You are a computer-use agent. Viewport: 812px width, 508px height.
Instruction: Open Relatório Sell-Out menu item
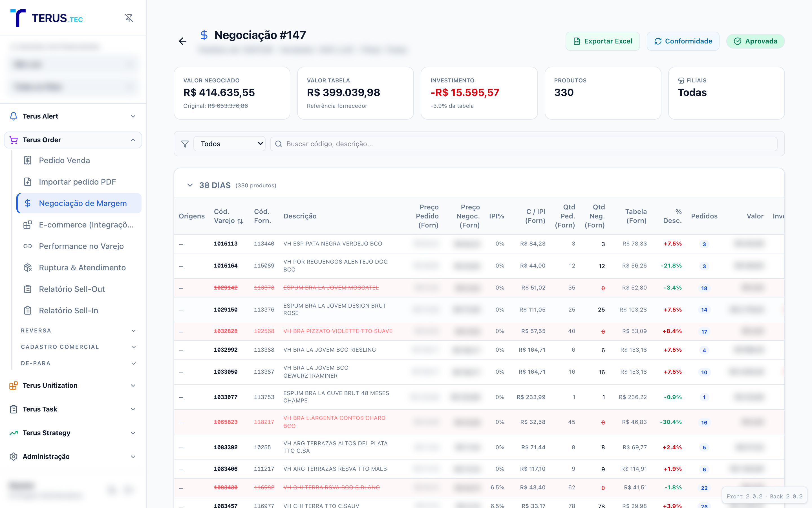(x=79, y=289)
